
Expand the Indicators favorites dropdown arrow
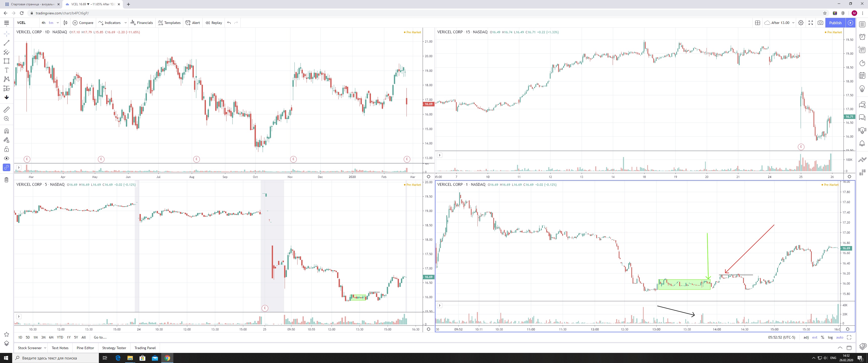click(x=125, y=22)
